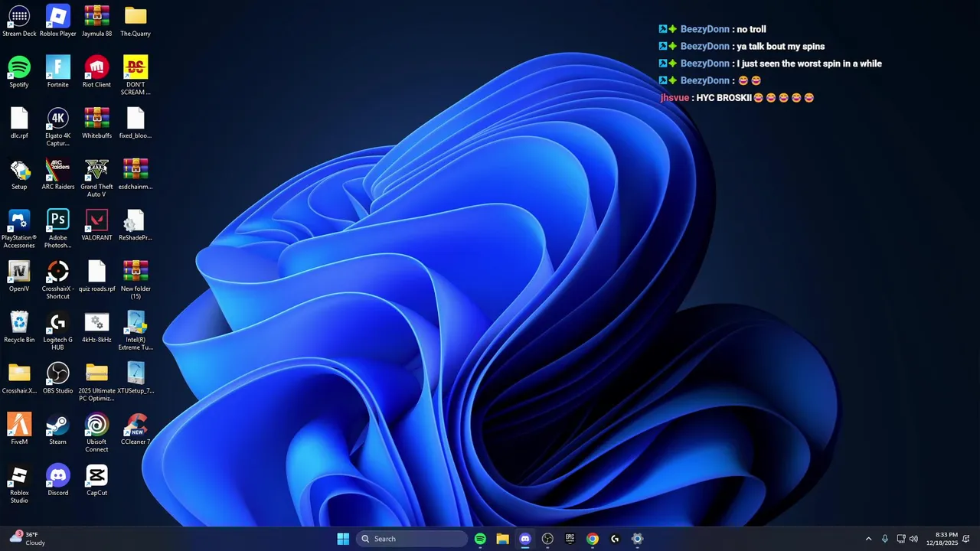Select the Adobe Photoshop desktop shortcut

pyautogui.click(x=58, y=229)
